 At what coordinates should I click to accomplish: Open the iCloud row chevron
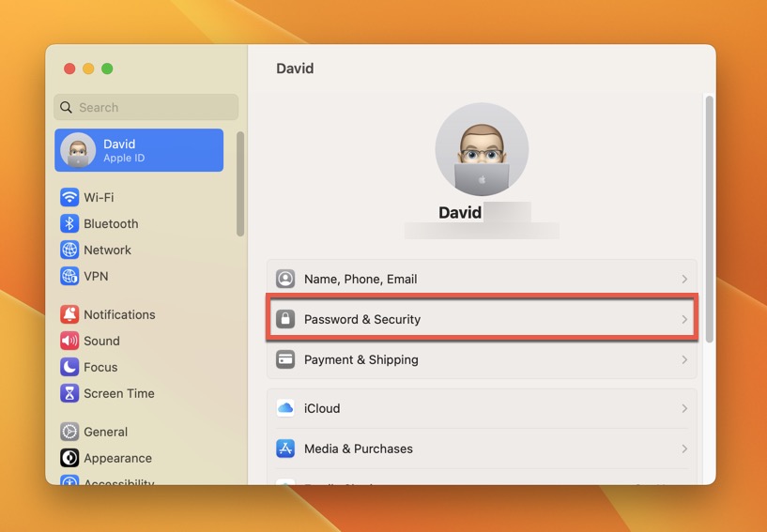[684, 408]
